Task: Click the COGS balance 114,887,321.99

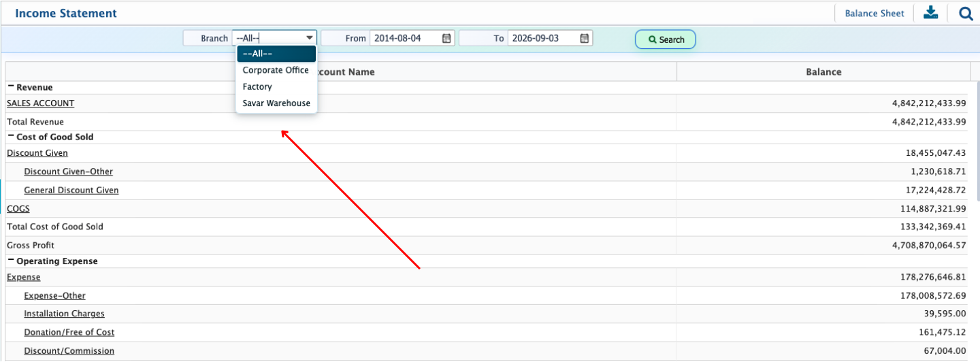Action: pos(934,209)
